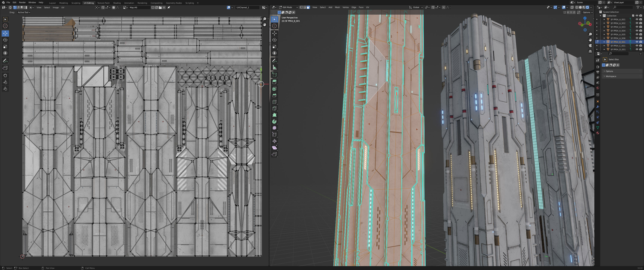Viewport: 644px width, 270px height.
Task: Switch to Shading workspace tab
Action: [117, 3]
